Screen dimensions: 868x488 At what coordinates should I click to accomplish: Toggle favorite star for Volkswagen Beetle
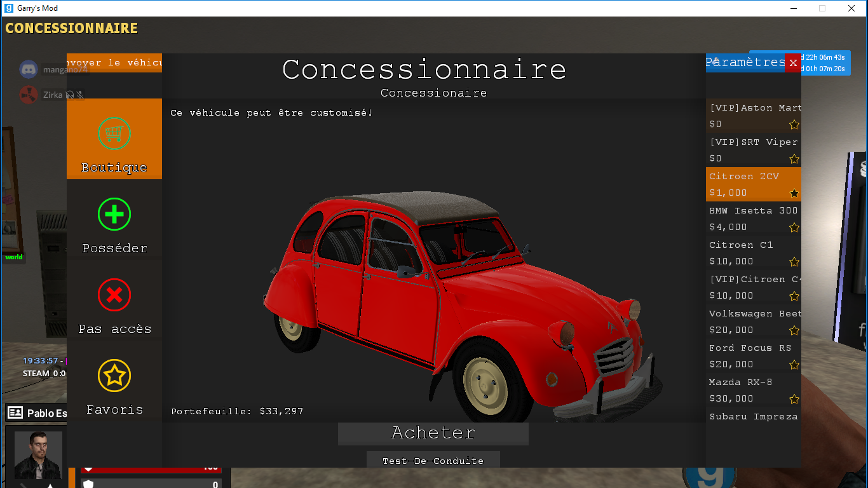(x=794, y=330)
